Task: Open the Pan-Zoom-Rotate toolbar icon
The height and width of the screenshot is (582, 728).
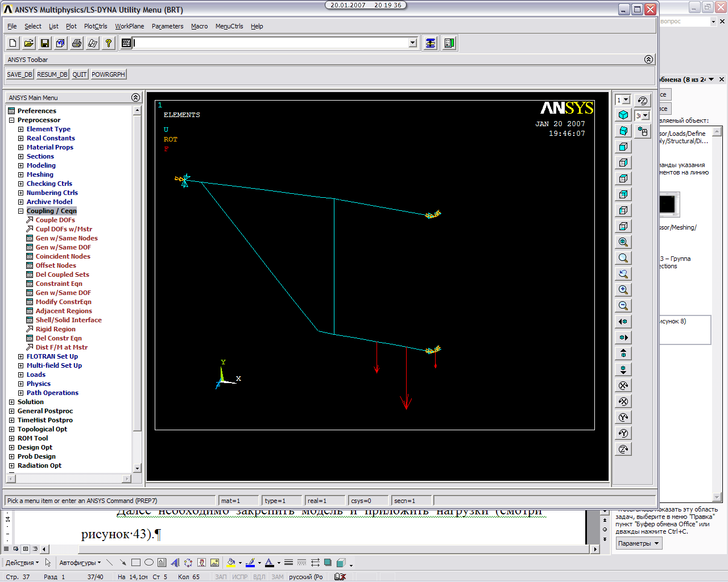Action: click(x=61, y=43)
